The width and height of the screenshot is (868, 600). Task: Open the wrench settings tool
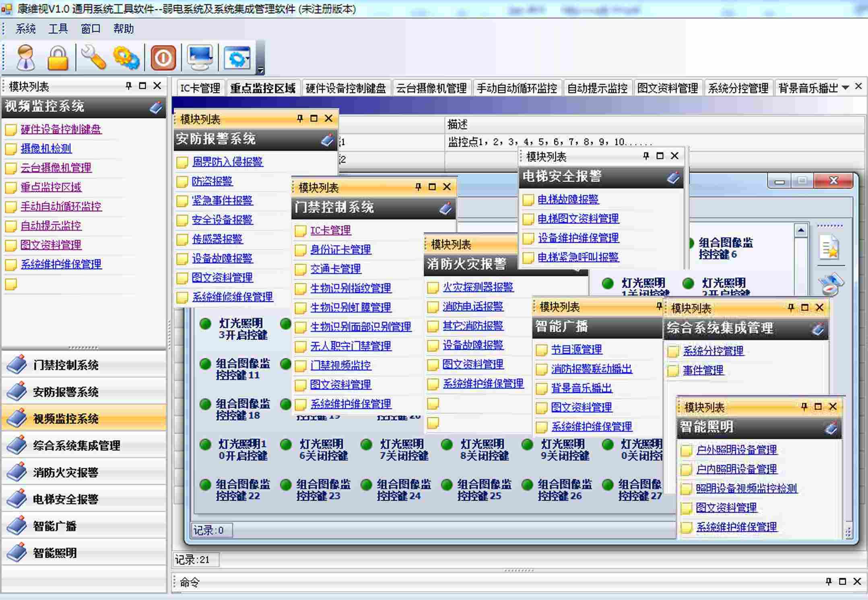coord(93,58)
